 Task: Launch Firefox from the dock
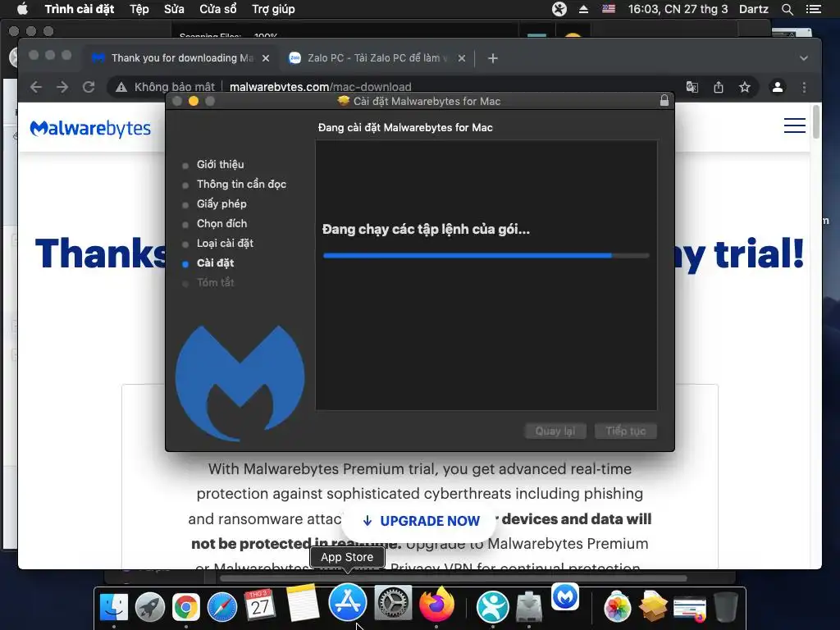[436, 605]
